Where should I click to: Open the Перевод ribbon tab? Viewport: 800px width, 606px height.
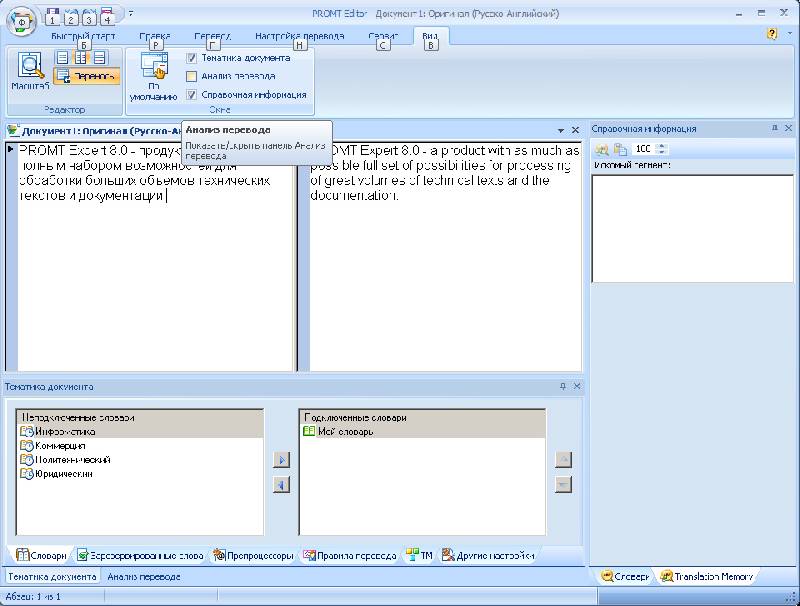pyautogui.click(x=212, y=36)
